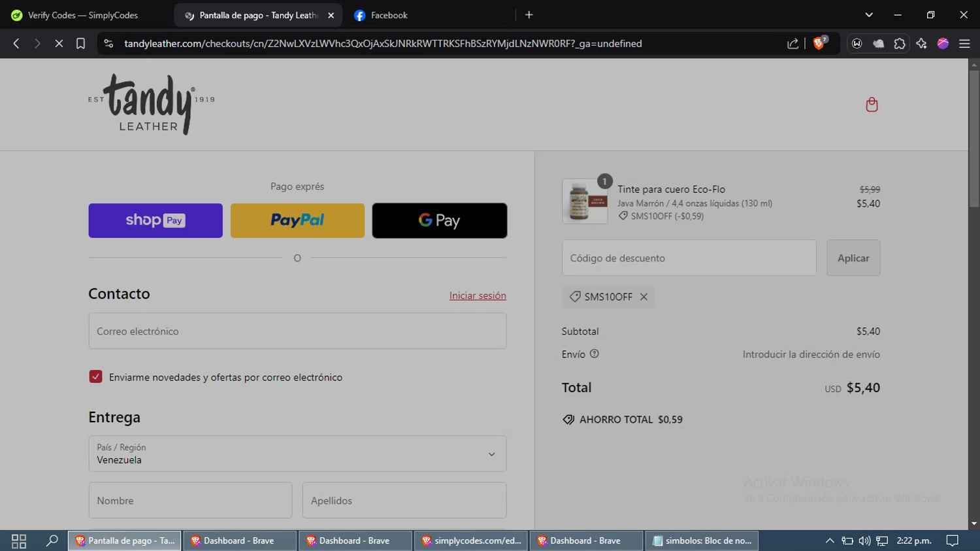This screenshot has height=551, width=980.
Task: Click into Código de descuento field
Action: (x=689, y=258)
